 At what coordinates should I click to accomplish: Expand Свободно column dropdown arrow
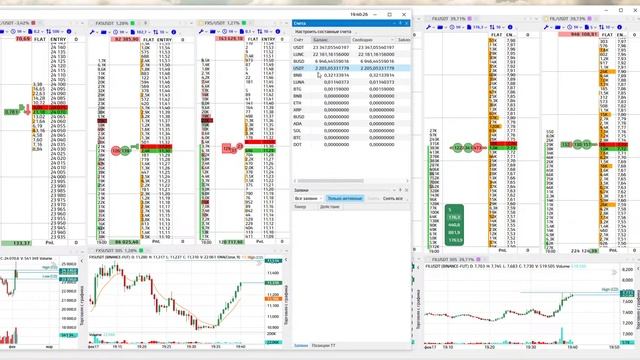point(392,40)
